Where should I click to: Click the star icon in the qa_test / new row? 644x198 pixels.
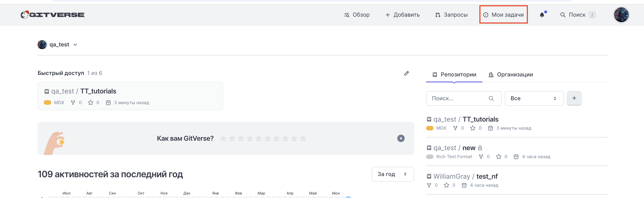498,157
